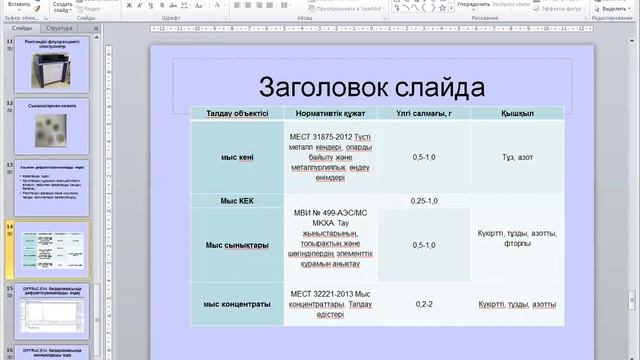Image resolution: width=640 pixels, height=360 pixels.
Task: Click the '0,25-1,0' cell
Action: point(424,201)
